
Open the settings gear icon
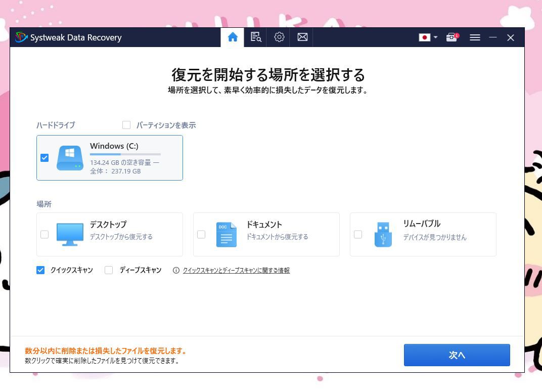pyautogui.click(x=279, y=37)
